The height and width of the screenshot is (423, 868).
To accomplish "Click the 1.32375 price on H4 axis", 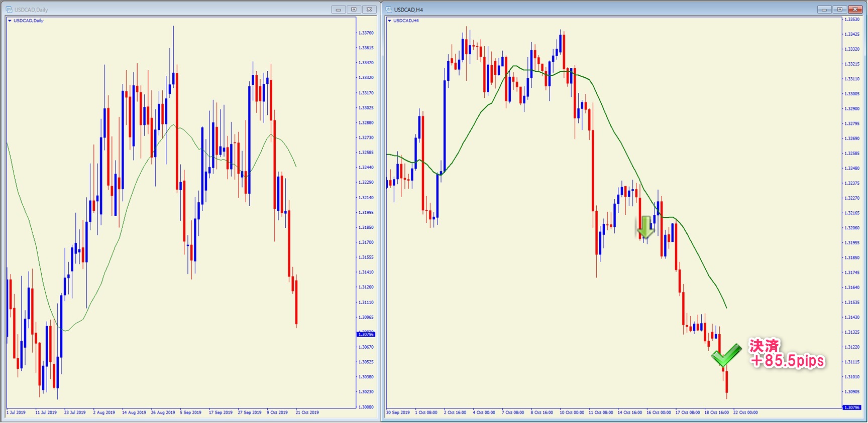I will [x=852, y=183].
